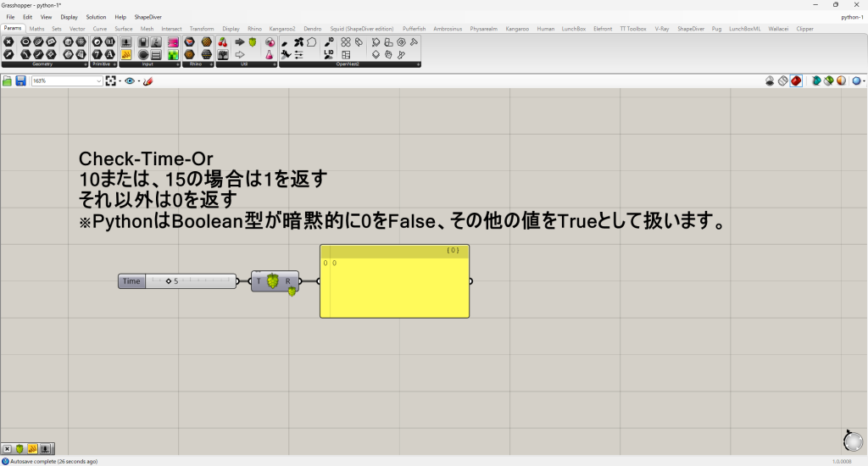Image resolution: width=868 pixels, height=466 pixels.
Task: Click the Zoom Extents icon
Action: (x=111, y=81)
